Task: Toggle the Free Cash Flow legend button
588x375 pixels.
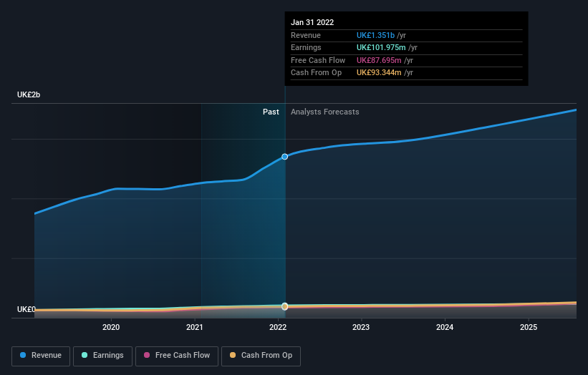Action: tap(177, 356)
